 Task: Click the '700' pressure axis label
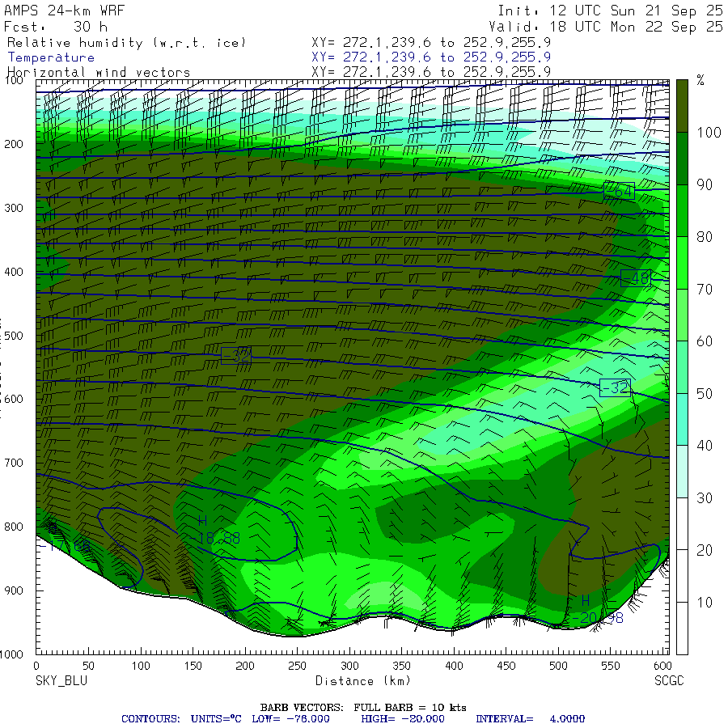[x=14, y=463]
